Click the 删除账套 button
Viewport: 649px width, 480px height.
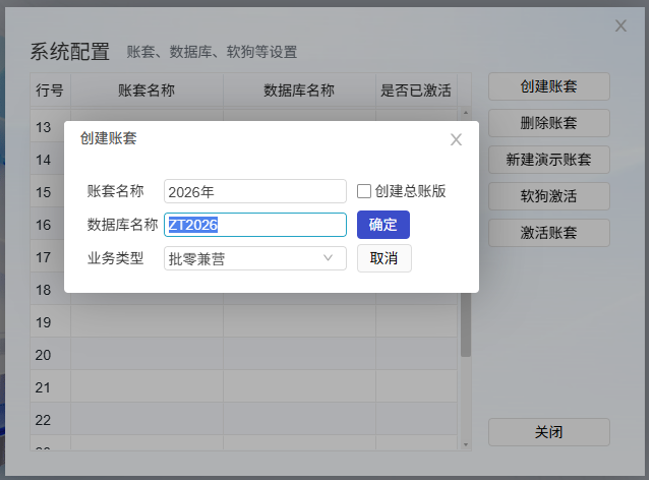coord(548,123)
